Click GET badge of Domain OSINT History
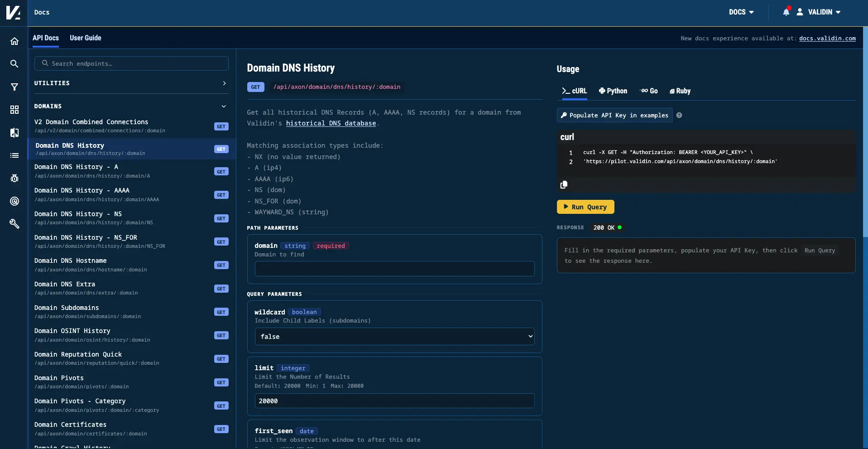 (221, 335)
